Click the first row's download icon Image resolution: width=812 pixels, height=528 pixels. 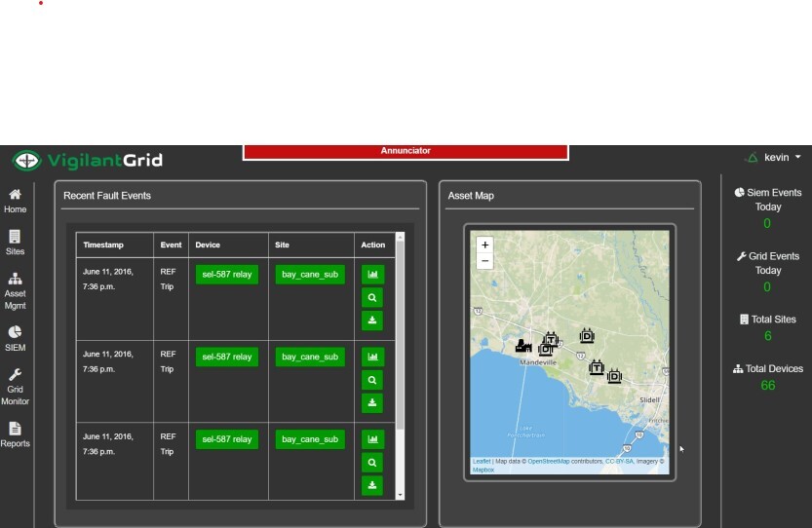click(372, 321)
